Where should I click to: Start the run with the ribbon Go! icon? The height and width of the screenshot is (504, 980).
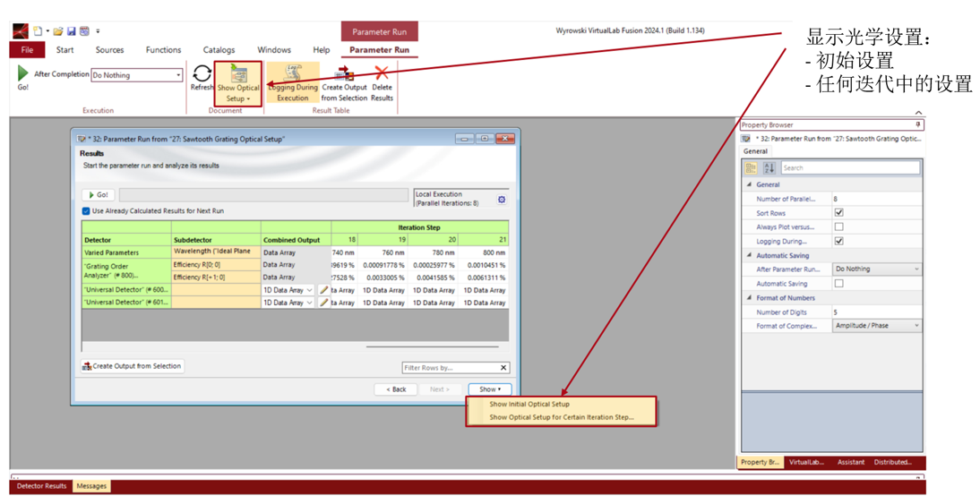(23, 73)
